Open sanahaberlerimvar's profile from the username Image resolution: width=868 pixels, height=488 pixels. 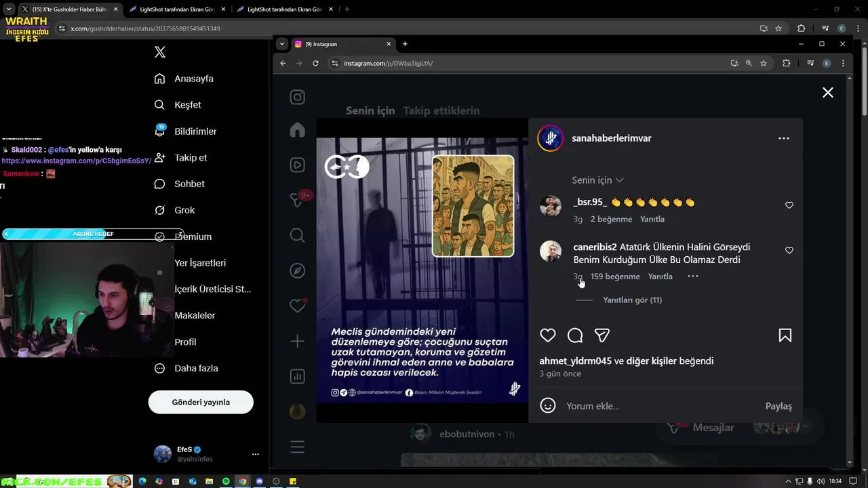612,138
